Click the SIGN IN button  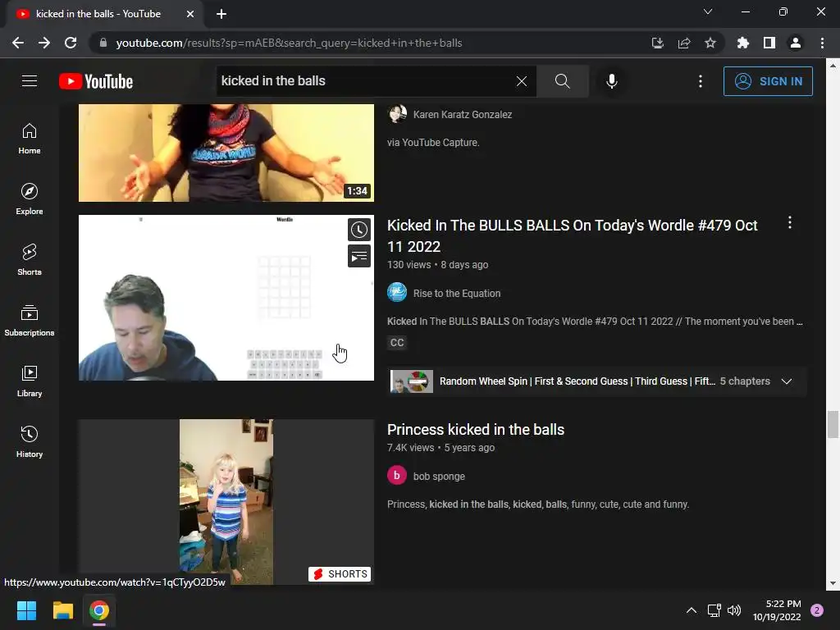click(768, 81)
